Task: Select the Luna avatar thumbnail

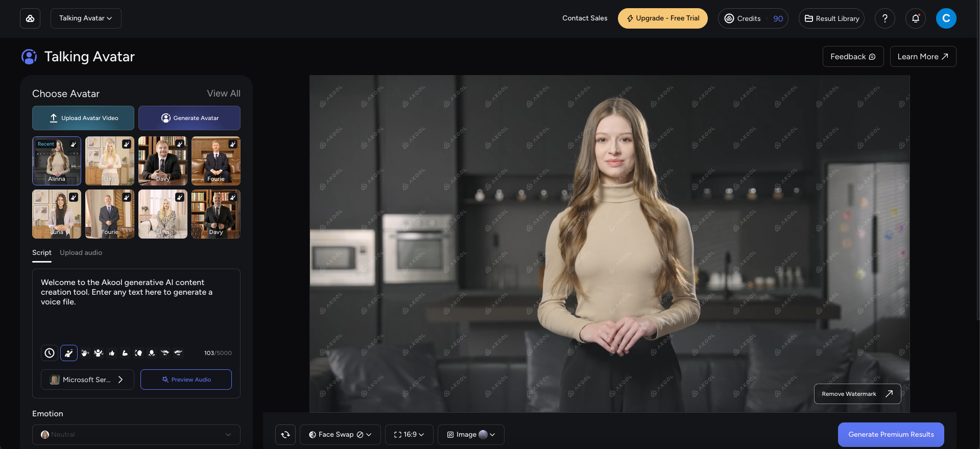Action: (x=57, y=214)
